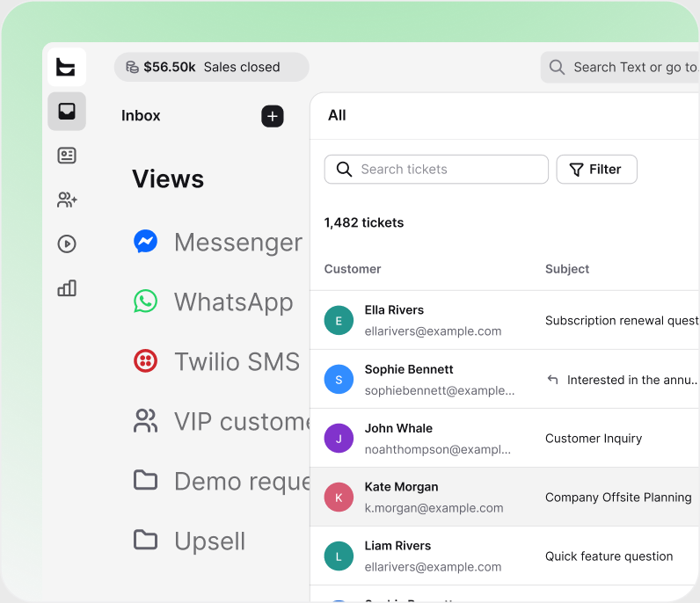Screen dimensions: 700x603
Task: Click the Inbox panel title
Action: (x=141, y=116)
